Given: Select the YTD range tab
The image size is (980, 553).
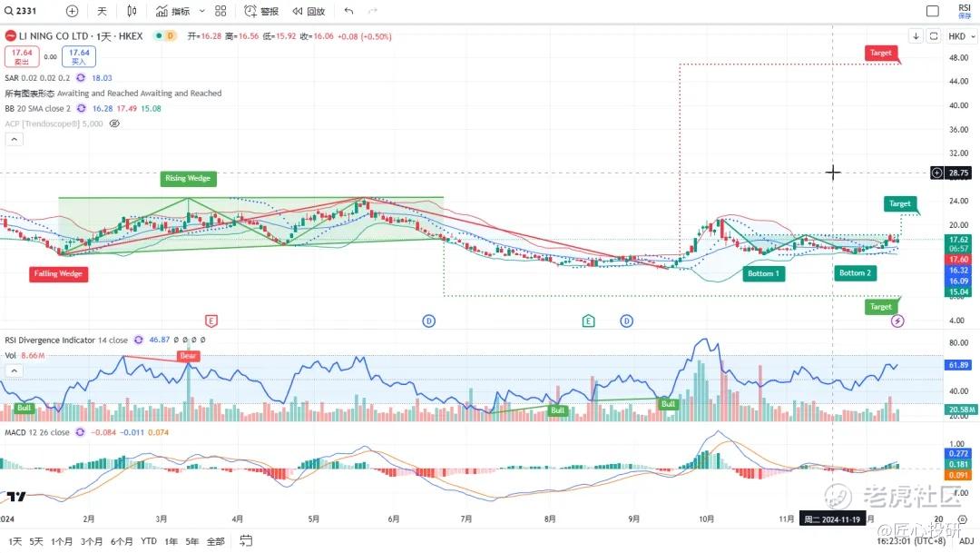Looking at the screenshot, I should pos(149,541).
